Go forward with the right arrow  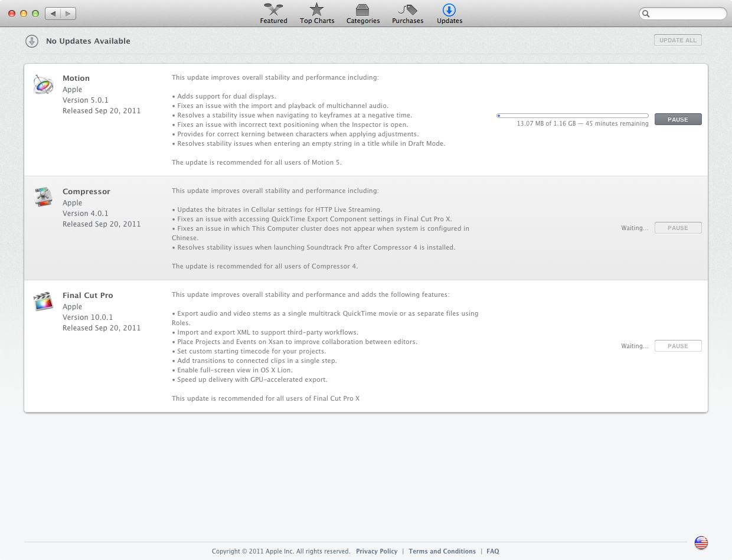(68, 13)
